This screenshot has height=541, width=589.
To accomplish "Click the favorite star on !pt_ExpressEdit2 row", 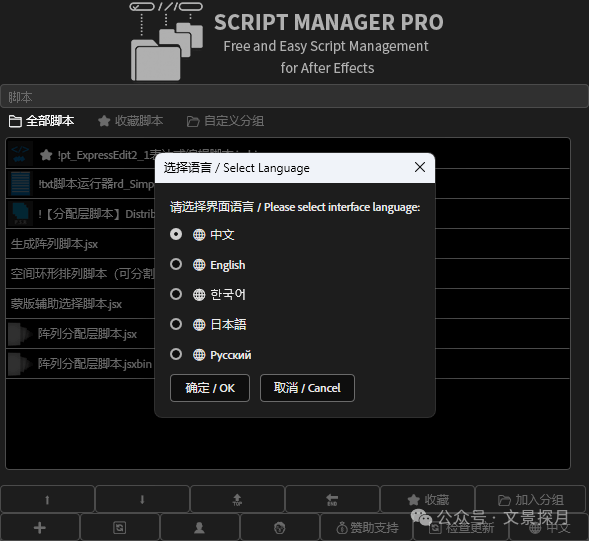I will 46,154.
